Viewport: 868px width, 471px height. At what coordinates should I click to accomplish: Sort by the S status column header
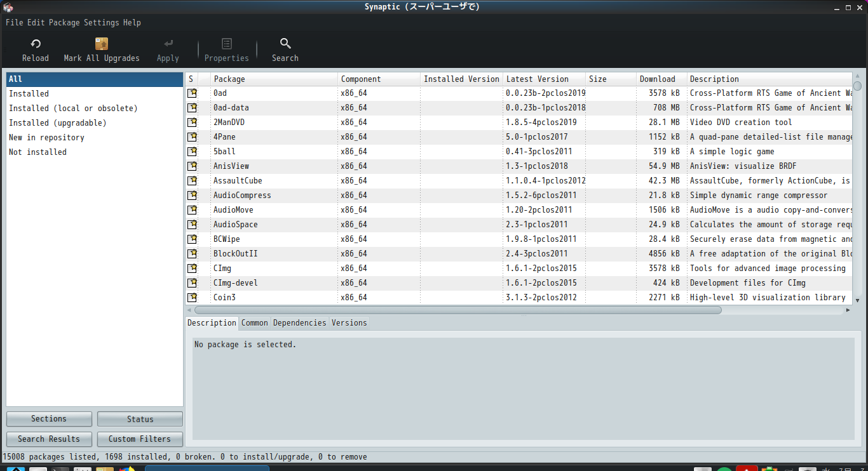pyautogui.click(x=191, y=79)
